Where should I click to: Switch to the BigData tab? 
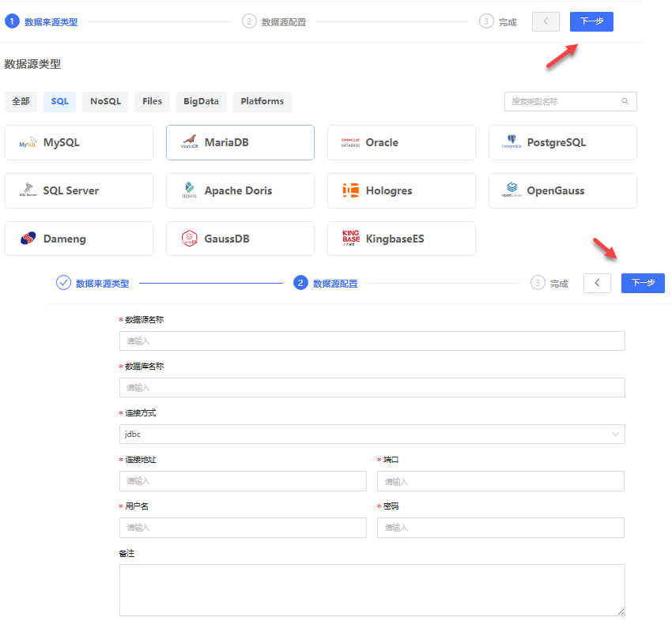202,101
